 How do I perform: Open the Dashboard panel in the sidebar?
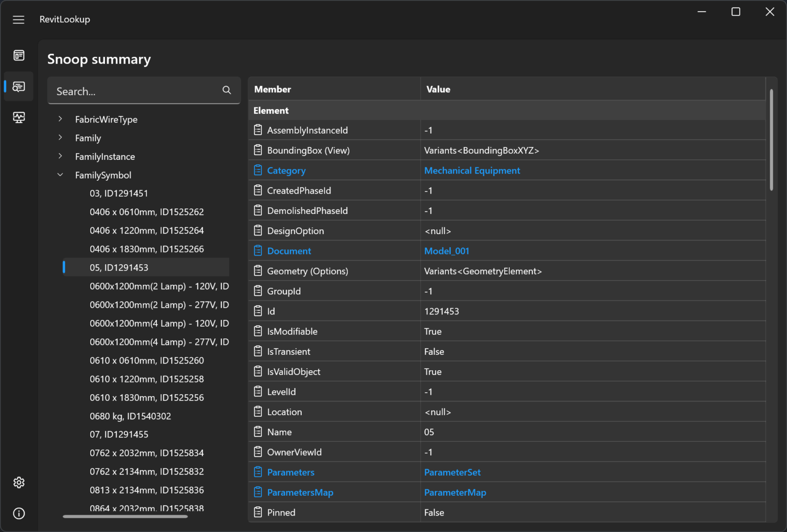point(18,55)
